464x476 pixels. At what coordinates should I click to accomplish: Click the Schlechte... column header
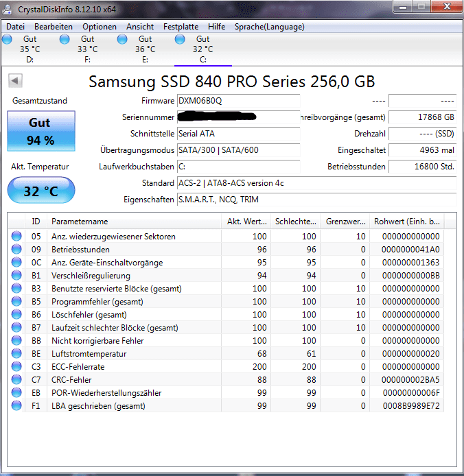[x=295, y=222]
